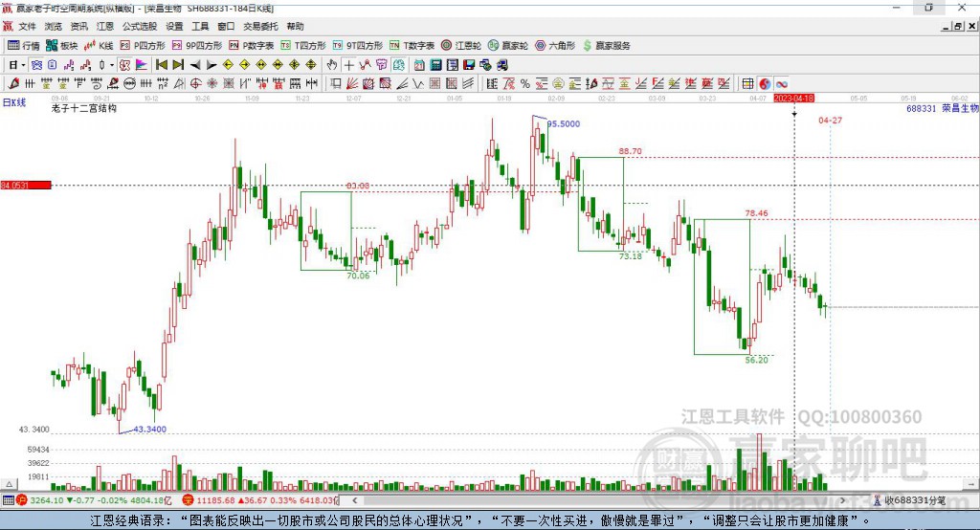This screenshot has height=530, width=980.
Task: Click status bar grid icon at bottom-left
Action: [8, 500]
